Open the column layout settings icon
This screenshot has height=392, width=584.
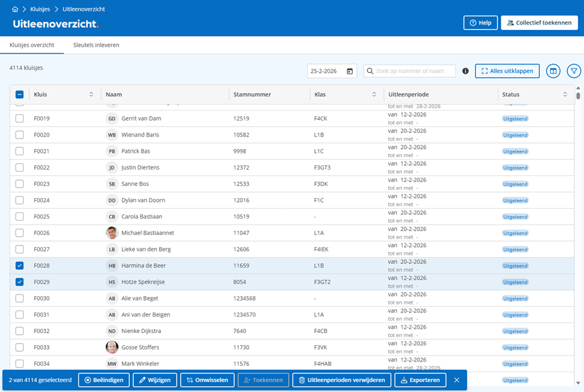click(553, 71)
